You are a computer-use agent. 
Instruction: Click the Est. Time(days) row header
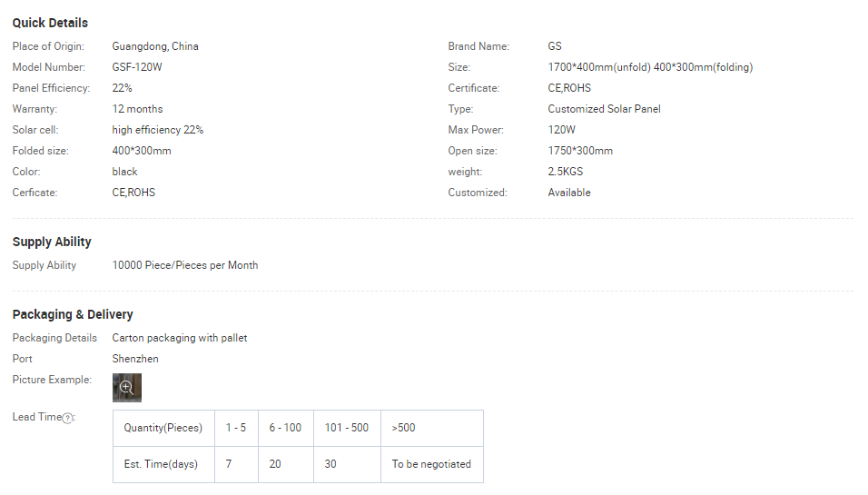point(161,464)
